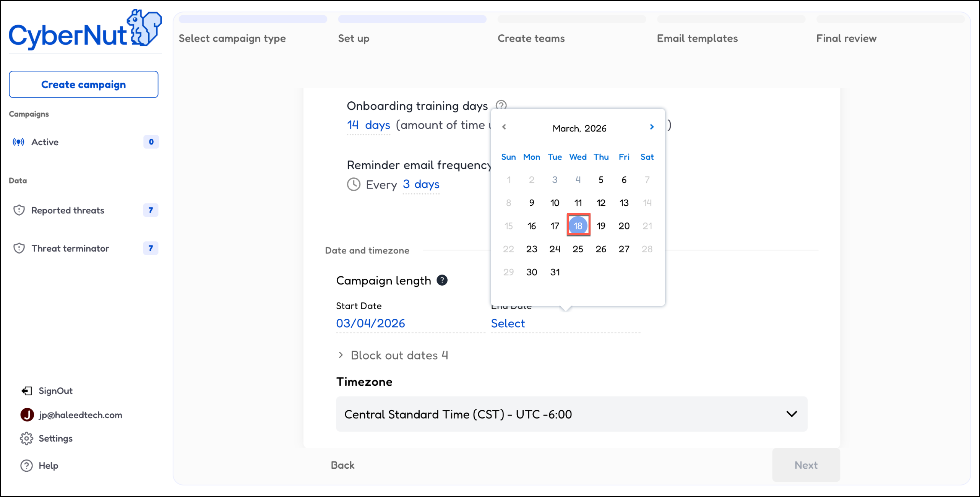Go to previous month in calendar
Image resolution: width=980 pixels, height=497 pixels.
pos(504,127)
